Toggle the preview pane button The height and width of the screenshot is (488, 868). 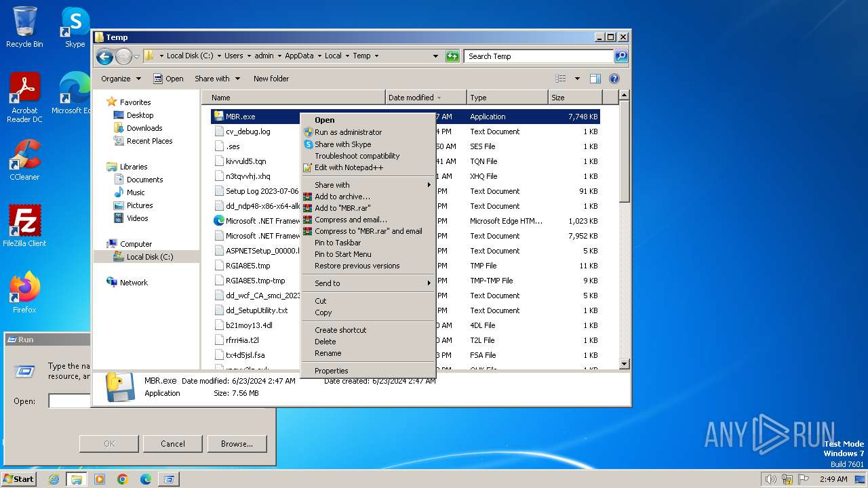tap(595, 79)
